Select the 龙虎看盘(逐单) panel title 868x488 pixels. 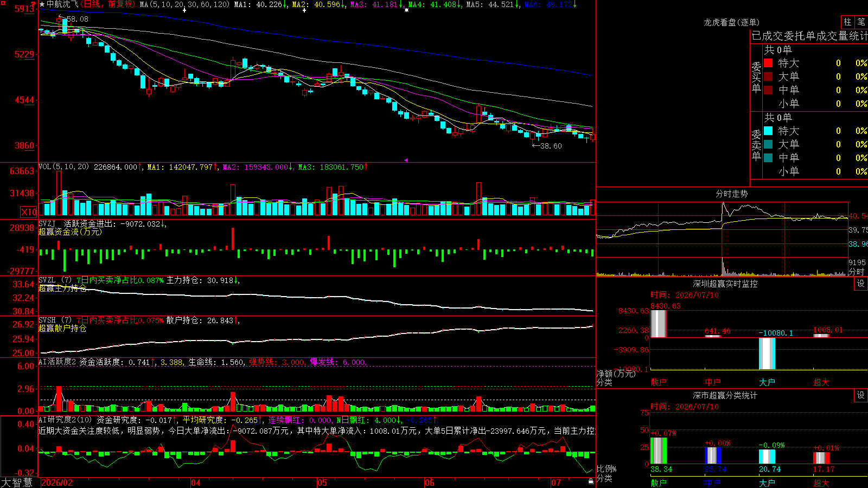click(731, 22)
